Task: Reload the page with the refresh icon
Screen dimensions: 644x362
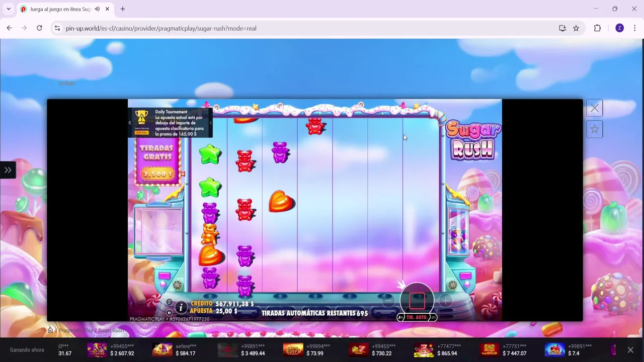Action: pos(39,28)
